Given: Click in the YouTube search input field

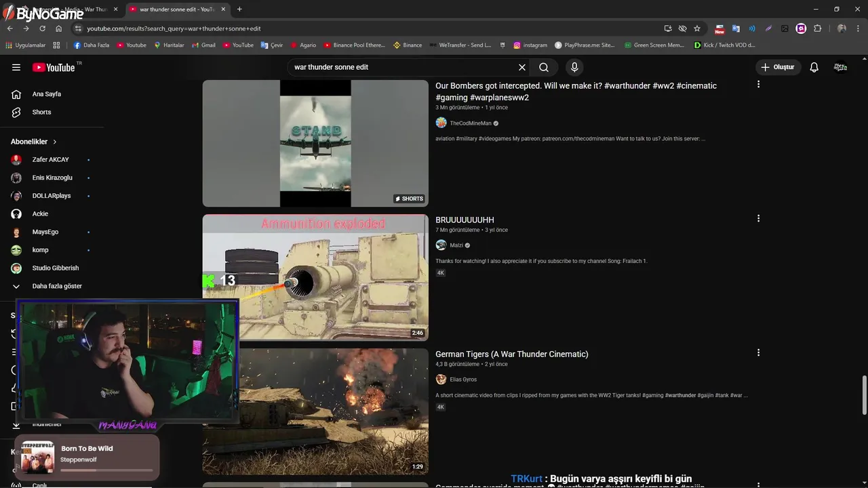Looking at the screenshot, I should pyautogui.click(x=403, y=67).
